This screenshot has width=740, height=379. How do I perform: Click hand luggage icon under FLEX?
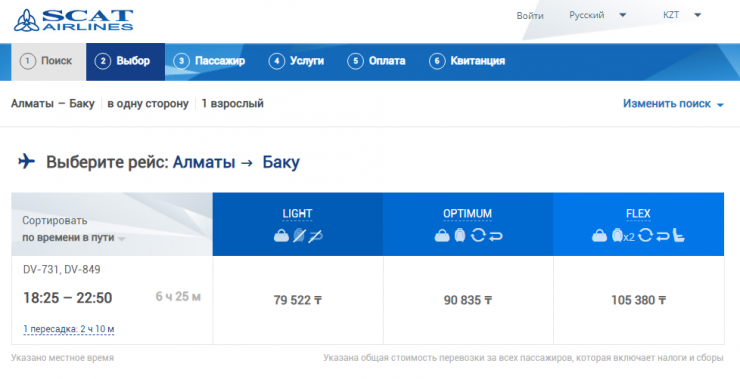[599, 235]
